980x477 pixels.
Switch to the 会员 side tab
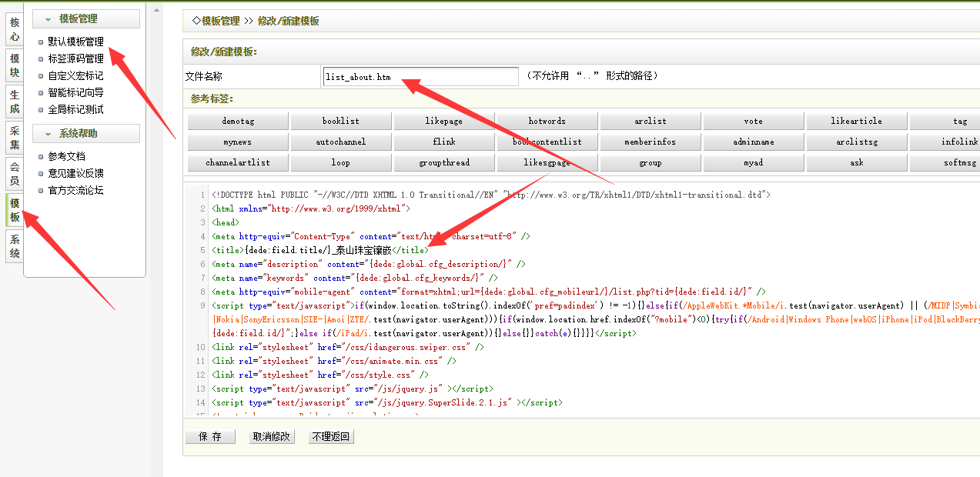[x=15, y=174]
